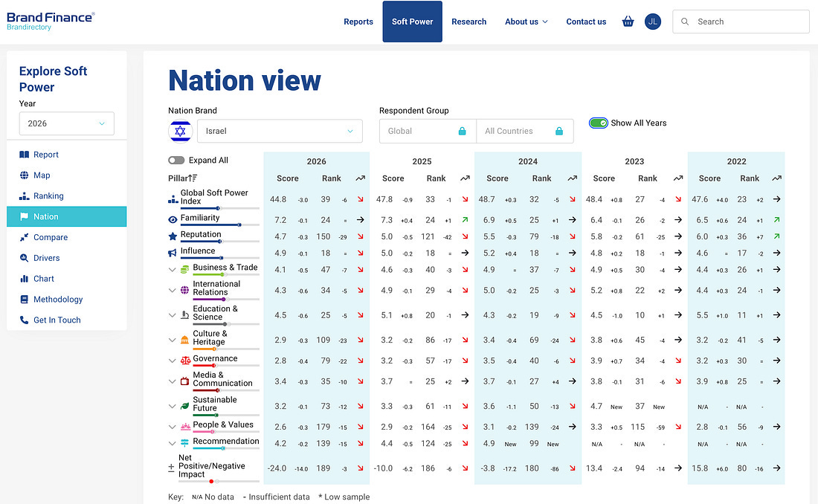Select the Soft Power nav tab
Image resolution: width=818 pixels, height=504 pixels.
(412, 22)
